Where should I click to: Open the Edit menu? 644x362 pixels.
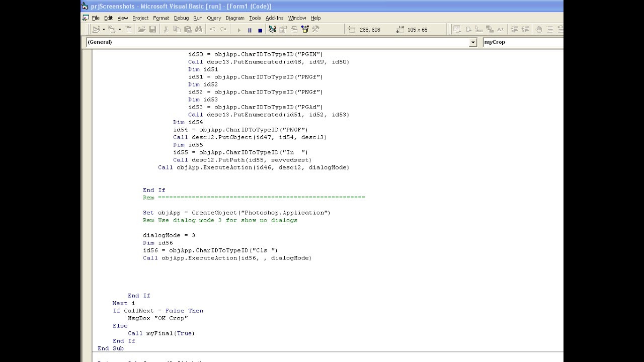(x=108, y=18)
